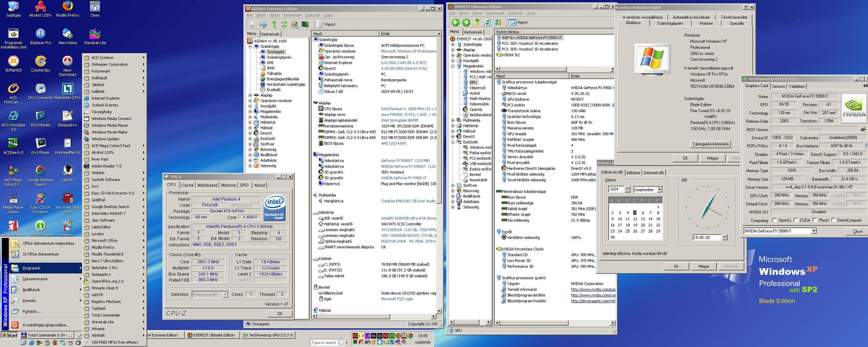
Task: Open Nero Home desktop icon
Action: [x=67, y=36]
